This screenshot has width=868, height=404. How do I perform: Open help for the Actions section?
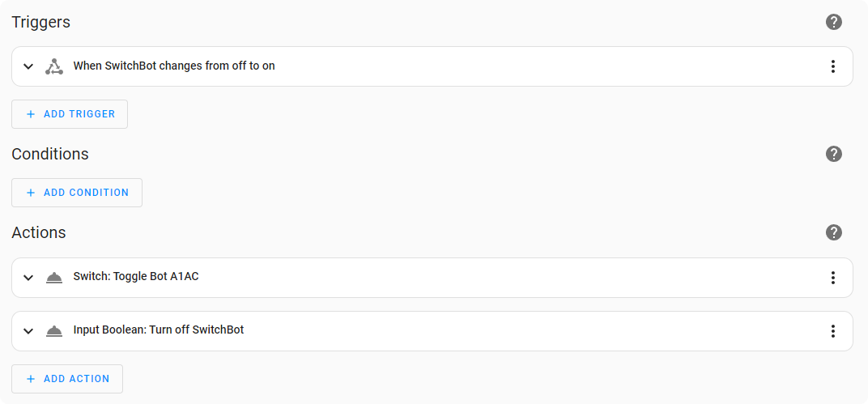tap(834, 232)
